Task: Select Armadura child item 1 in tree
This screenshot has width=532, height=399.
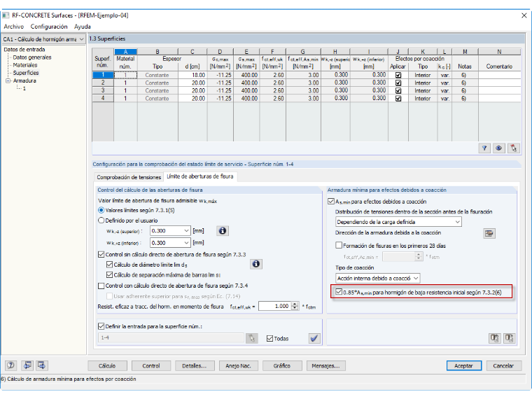Action: 24,89
